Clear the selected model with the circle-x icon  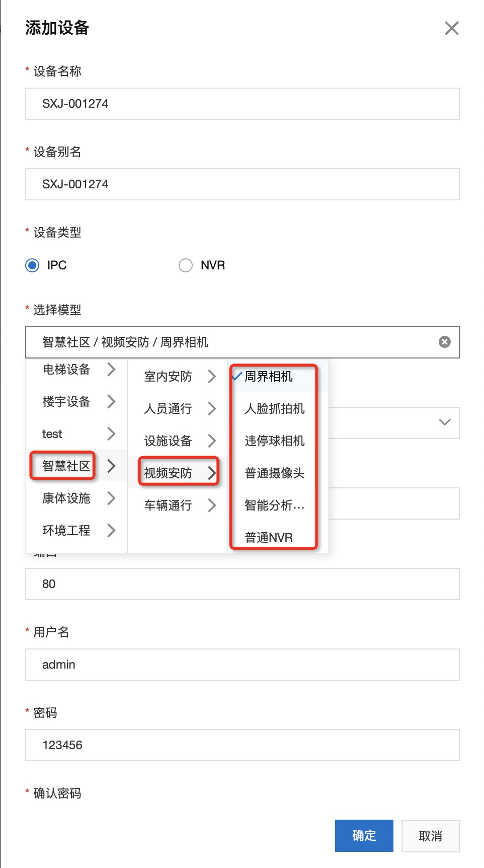[444, 342]
